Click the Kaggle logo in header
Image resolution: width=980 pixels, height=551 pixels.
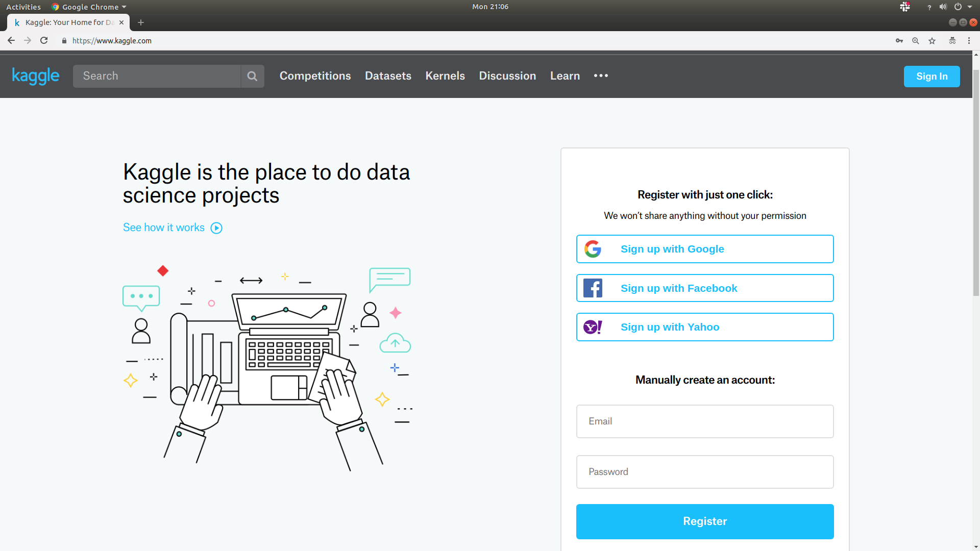click(36, 76)
